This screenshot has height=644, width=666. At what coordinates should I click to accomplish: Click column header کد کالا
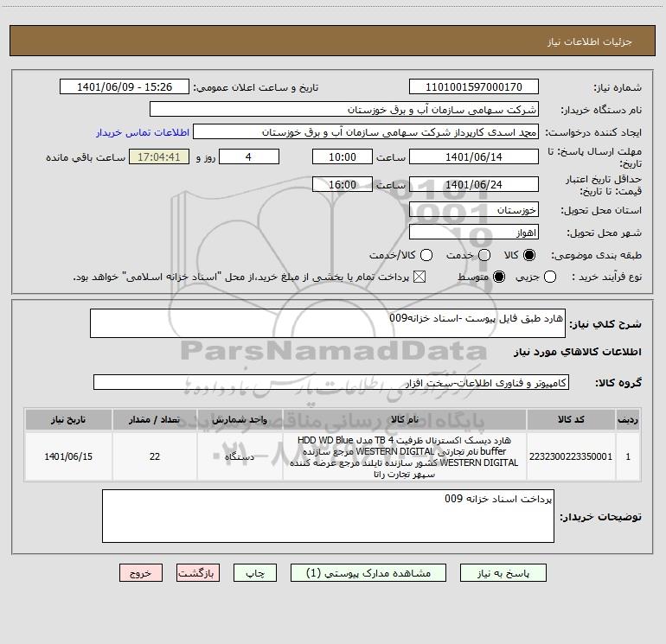pos(571,419)
